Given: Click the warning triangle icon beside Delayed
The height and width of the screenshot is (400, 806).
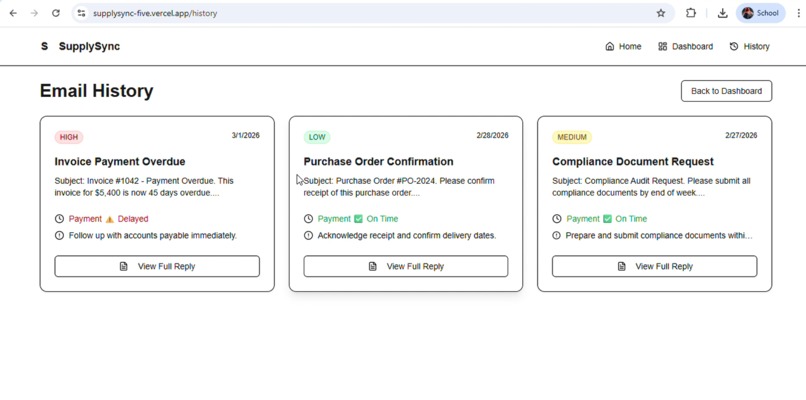Looking at the screenshot, I should (x=109, y=220).
